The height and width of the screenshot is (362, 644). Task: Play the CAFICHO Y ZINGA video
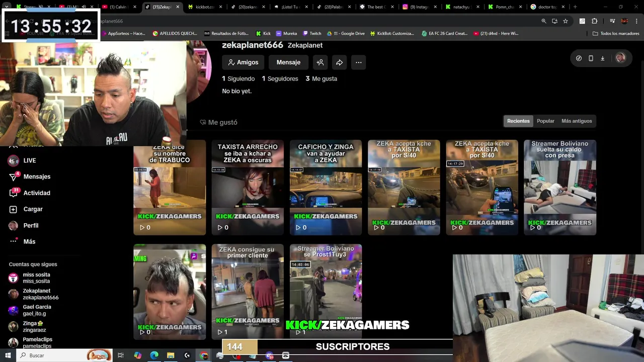coord(326,188)
